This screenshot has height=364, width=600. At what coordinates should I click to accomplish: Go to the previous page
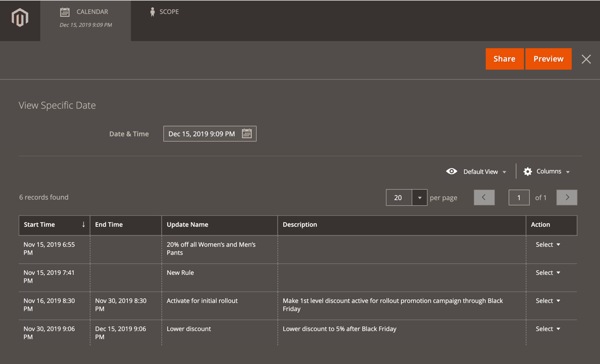click(x=484, y=198)
